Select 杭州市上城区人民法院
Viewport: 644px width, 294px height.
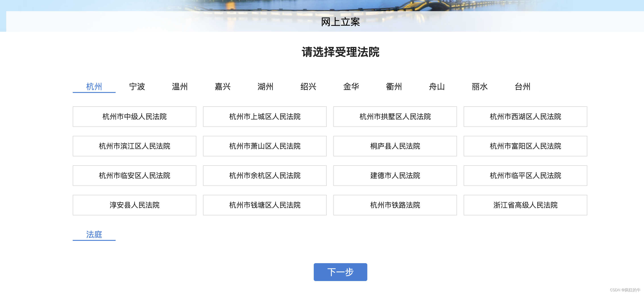click(x=265, y=117)
